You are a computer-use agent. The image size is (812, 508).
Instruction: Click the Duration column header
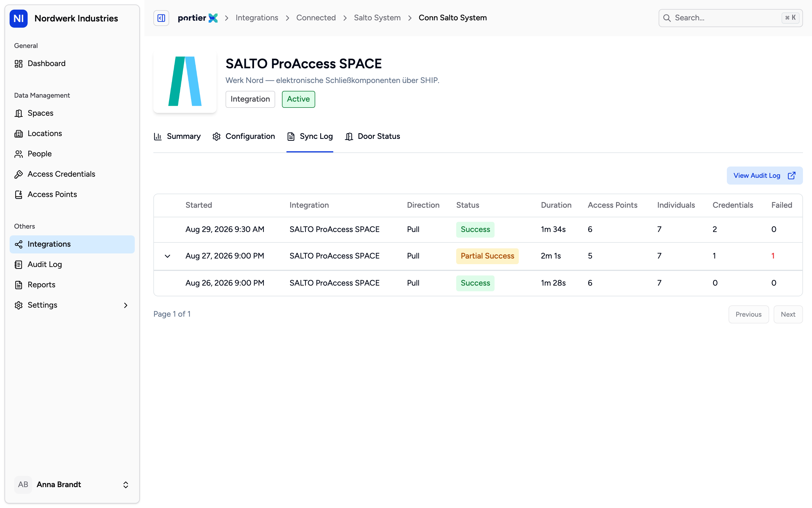click(x=556, y=205)
